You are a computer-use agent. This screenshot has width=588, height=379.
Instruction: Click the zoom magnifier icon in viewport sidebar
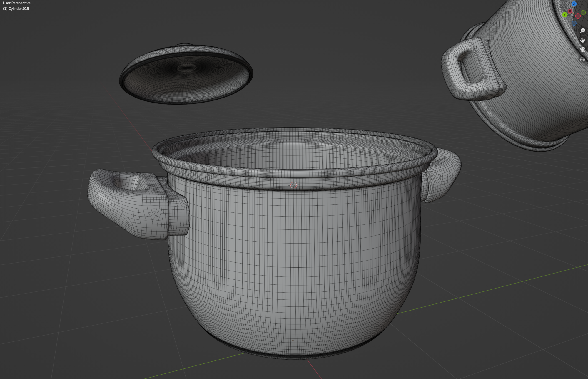click(583, 31)
